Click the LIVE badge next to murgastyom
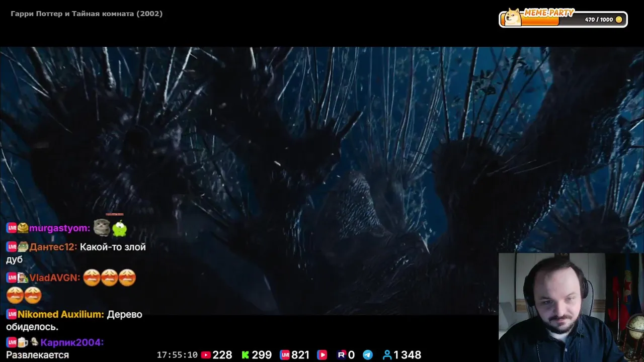The width and height of the screenshot is (644, 362). point(12,228)
